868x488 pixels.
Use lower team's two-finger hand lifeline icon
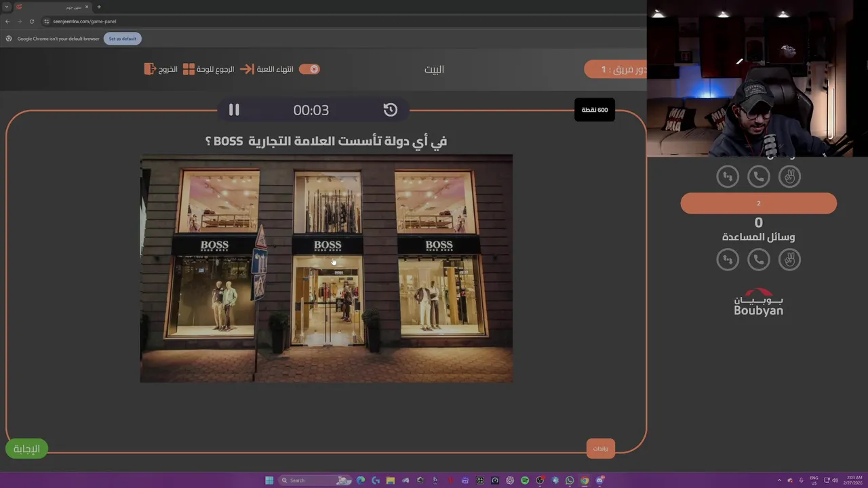789,260
